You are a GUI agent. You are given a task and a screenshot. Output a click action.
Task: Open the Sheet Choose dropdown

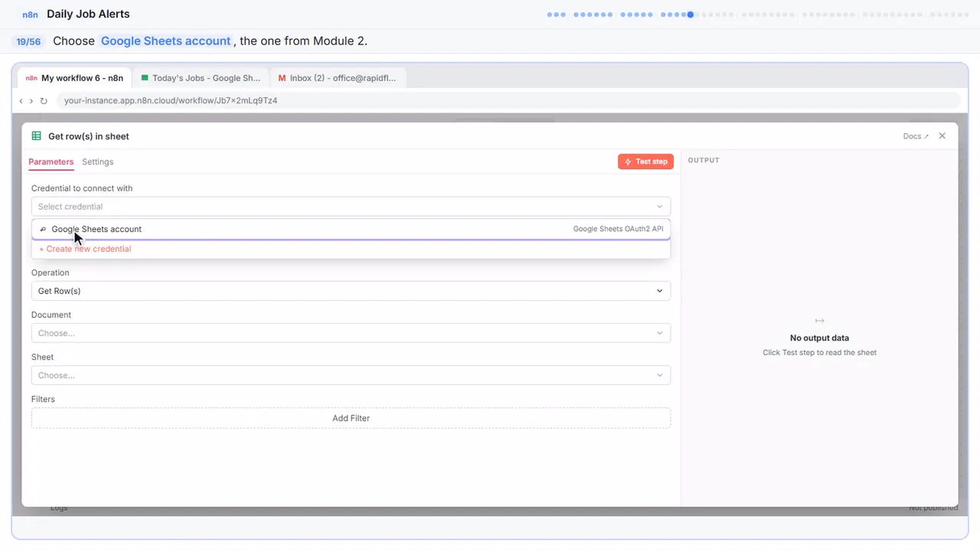click(351, 375)
